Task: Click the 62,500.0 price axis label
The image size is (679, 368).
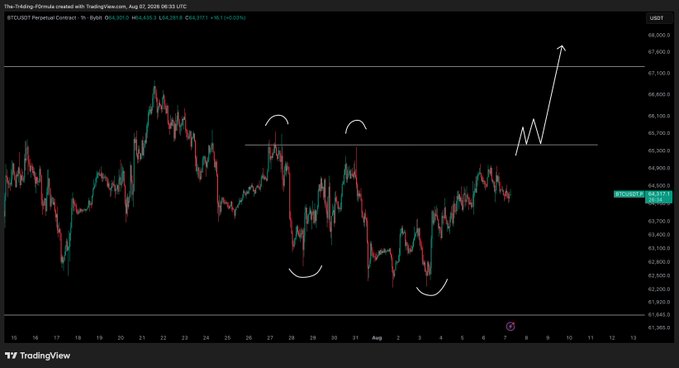Action: coord(659,275)
